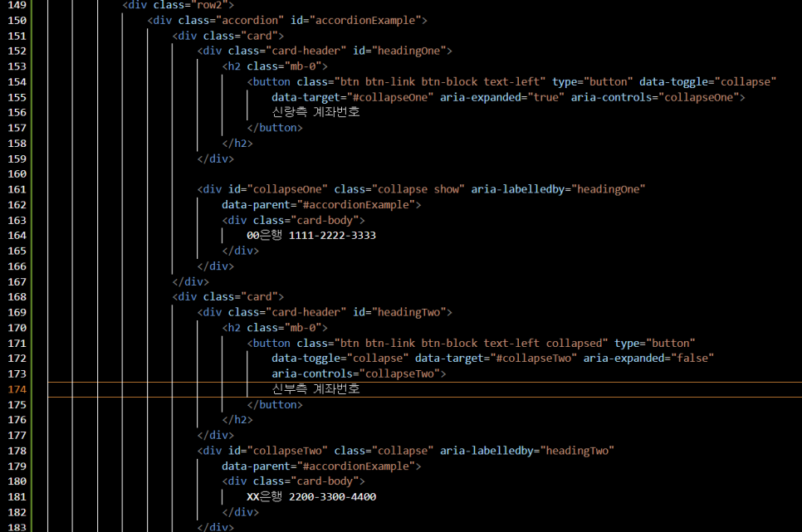Click the text 00은행 1111-2222-3333
This screenshot has height=532, width=802.
[x=311, y=236]
